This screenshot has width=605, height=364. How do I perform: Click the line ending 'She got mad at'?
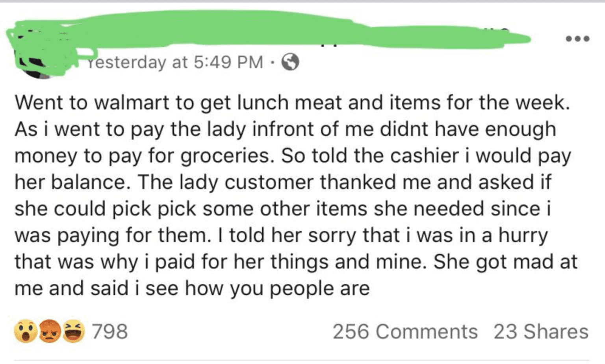[296, 262]
